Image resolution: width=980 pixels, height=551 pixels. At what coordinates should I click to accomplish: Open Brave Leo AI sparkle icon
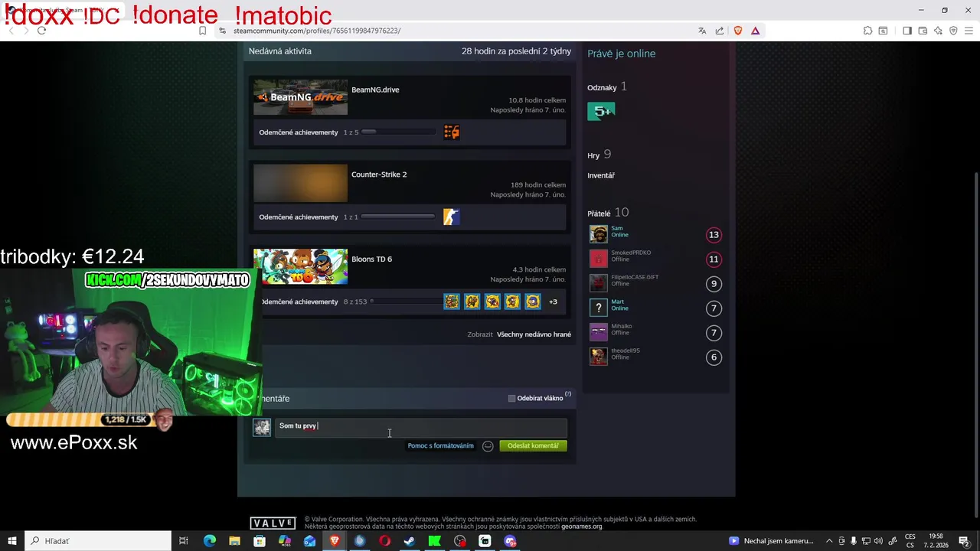coord(938,31)
